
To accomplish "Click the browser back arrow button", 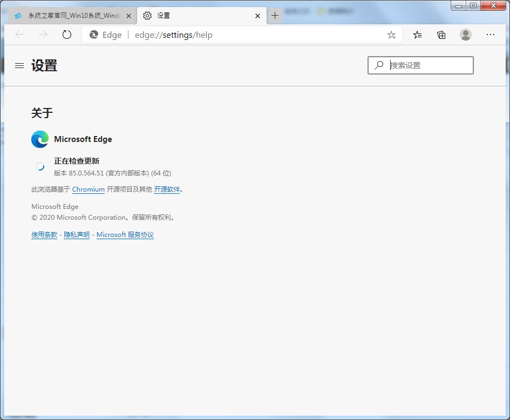I will click(19, 35).
